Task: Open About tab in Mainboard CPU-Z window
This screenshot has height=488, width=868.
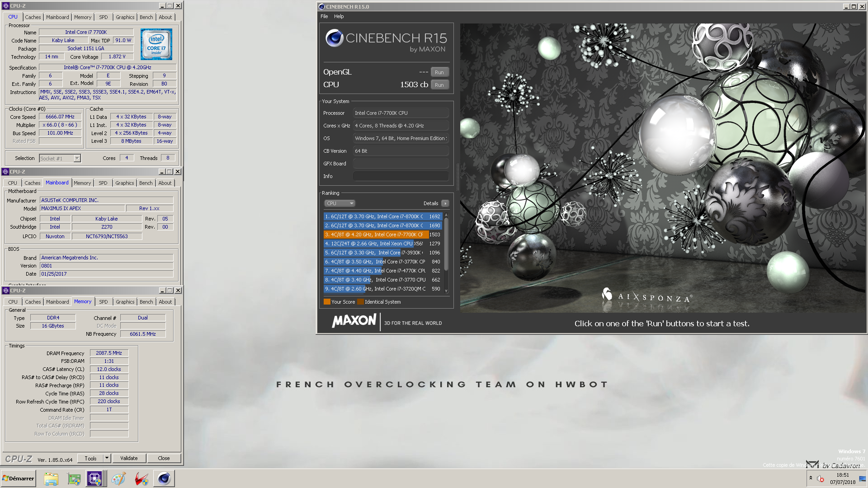Action: [165, 183]
